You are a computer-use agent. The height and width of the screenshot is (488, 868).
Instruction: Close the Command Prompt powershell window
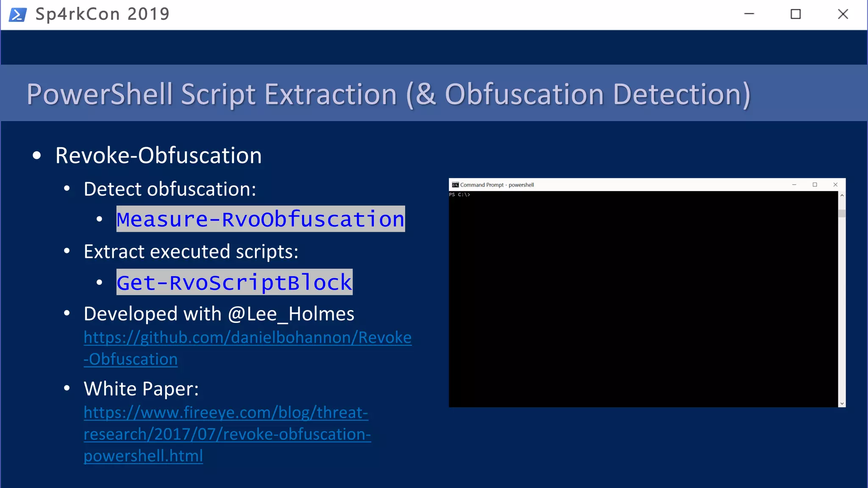(835, 185)
